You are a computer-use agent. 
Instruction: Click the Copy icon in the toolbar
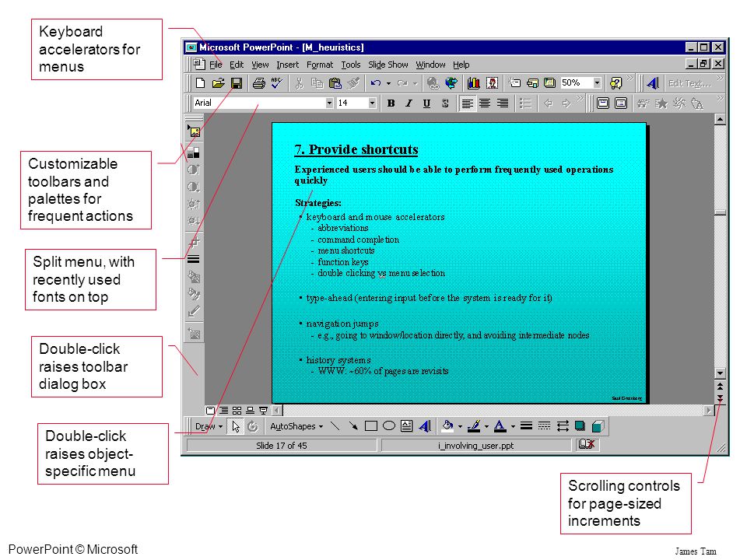click(x=317, y=83)
